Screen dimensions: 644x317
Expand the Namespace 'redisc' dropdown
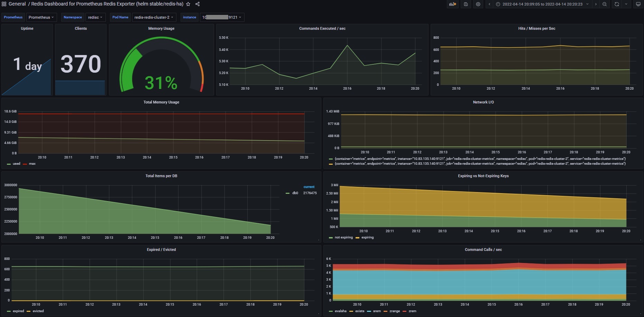95,17
